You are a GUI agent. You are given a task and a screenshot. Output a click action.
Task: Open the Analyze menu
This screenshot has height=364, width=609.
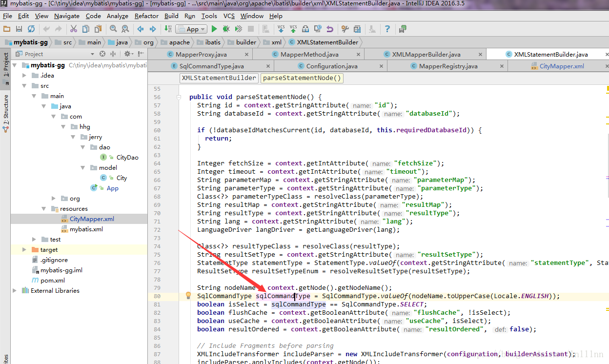(118, 16)
